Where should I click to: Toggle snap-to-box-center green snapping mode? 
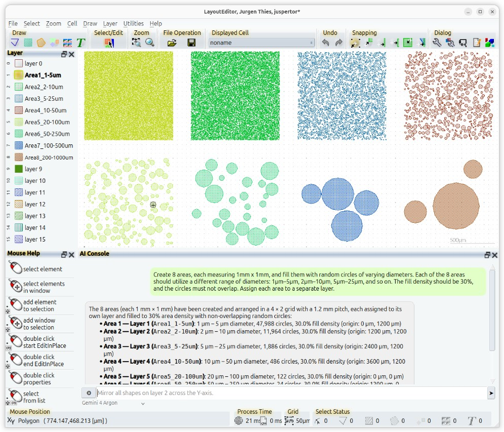408,43
